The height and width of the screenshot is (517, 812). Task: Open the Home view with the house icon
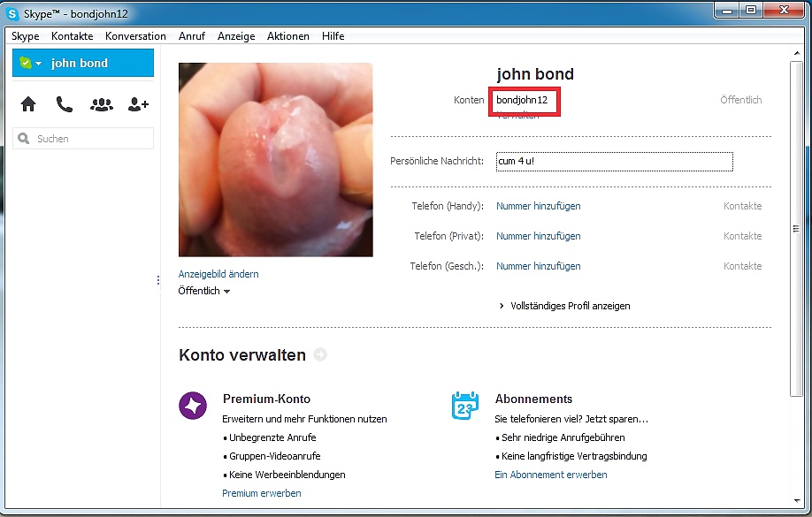click(x=27, y=103)
